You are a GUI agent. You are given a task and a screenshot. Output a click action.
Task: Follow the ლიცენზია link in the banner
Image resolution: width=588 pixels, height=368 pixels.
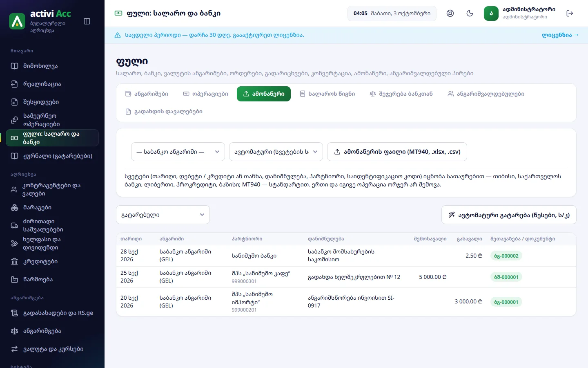(560, 35)
